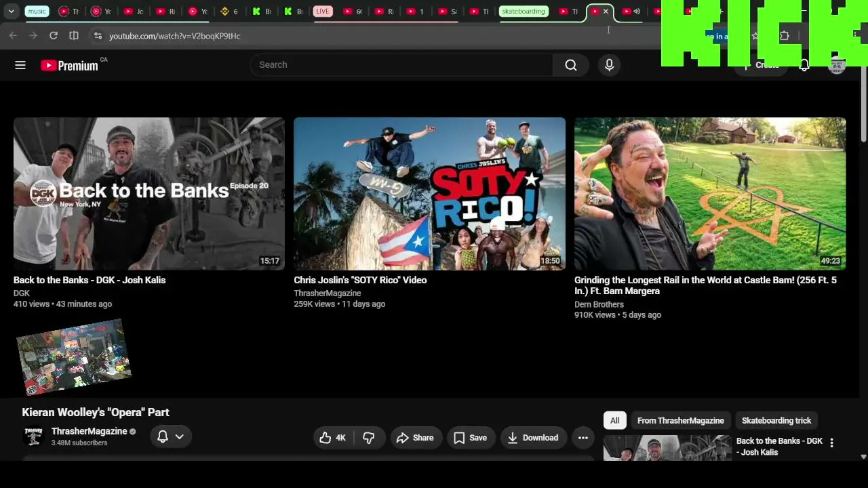Play the Back to the Banks thumbnail
This screenshot has width=868, height=488.
pos(149,194)
